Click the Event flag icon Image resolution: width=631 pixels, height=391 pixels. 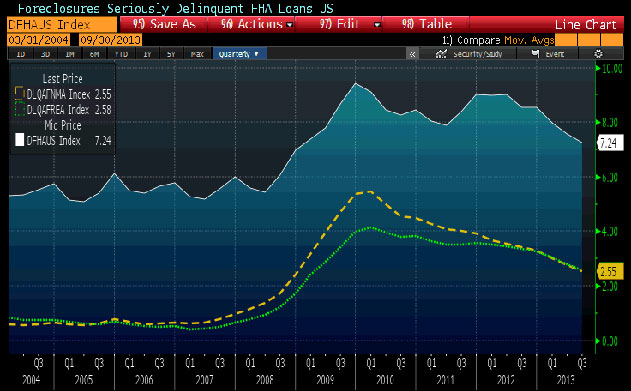(535, 54)
